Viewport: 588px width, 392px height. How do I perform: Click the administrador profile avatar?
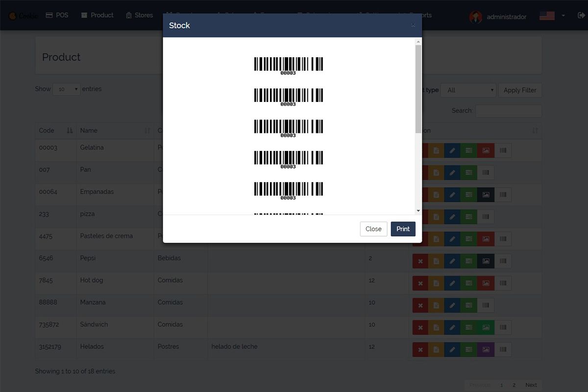coord(475,17)
